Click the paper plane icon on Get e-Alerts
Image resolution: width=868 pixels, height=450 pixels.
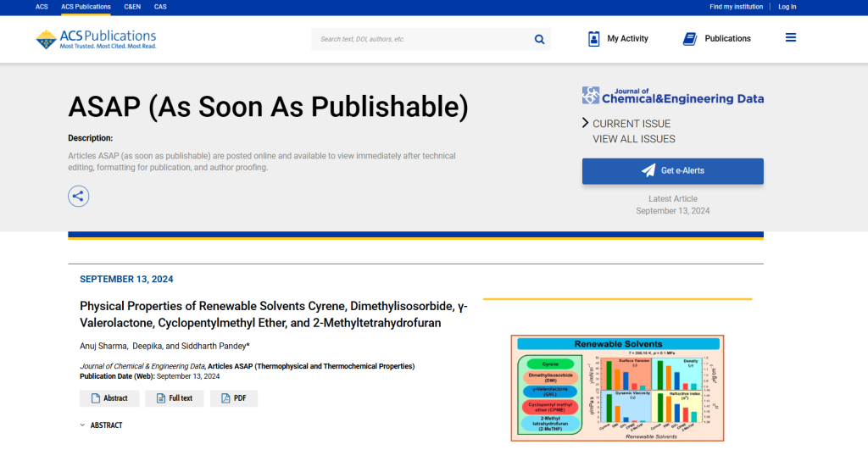[x=648, y=170]
